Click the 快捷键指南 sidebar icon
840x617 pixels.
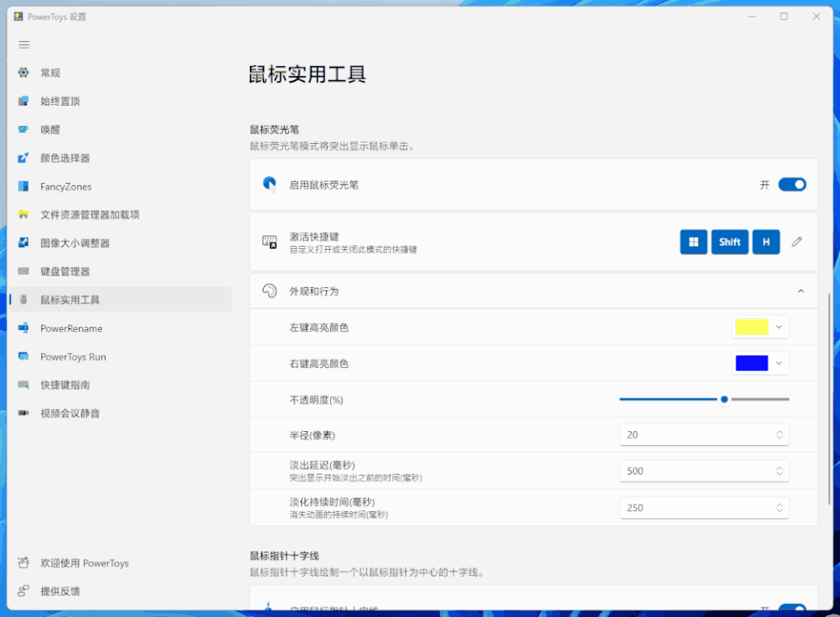coord(23,384)
